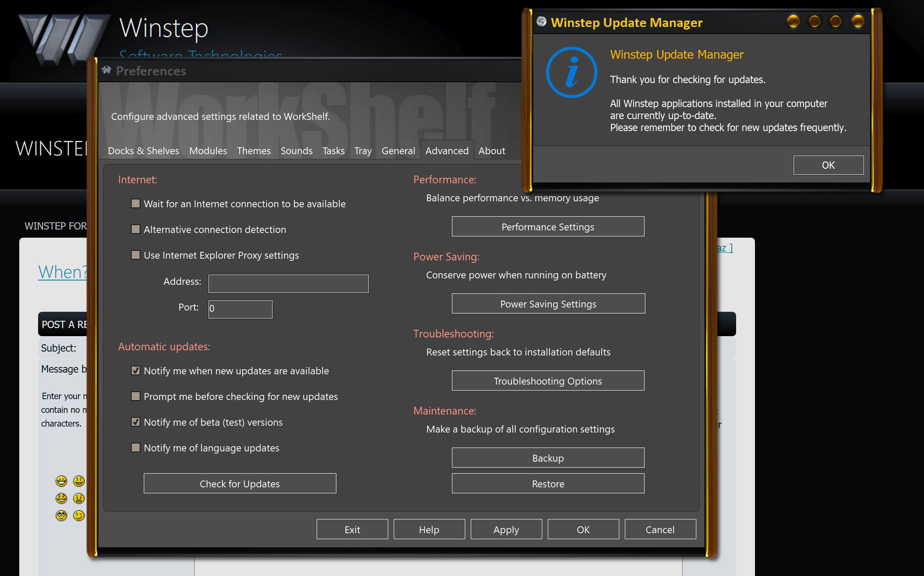Insert the winking smiley emoticon
924x576 pixels.
click(79, 516)
